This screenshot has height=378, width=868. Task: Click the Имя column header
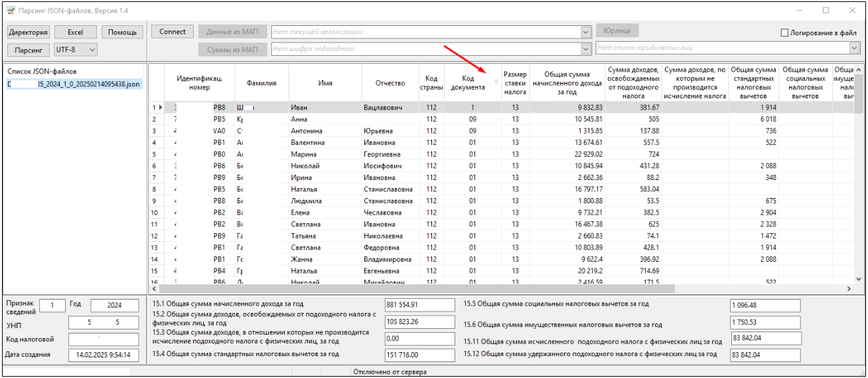pyautogui.click(x=324, y=83)
